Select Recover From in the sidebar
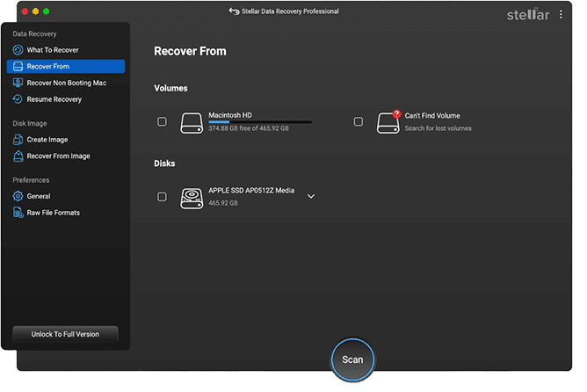This screenshot has width=587, height=392. point(65,67)
